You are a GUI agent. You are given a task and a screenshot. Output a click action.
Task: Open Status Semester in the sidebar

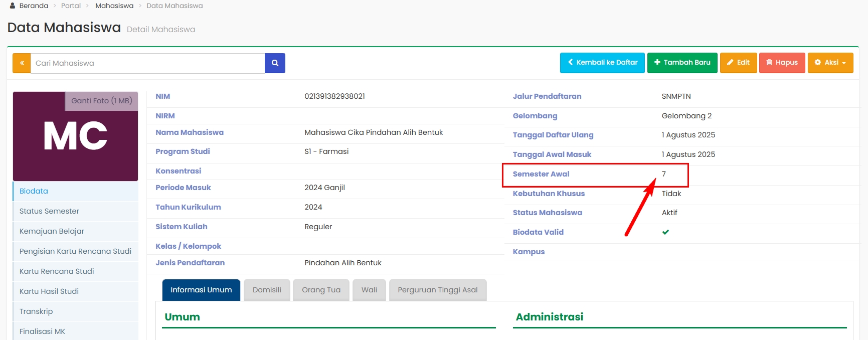tap(49, 211)
